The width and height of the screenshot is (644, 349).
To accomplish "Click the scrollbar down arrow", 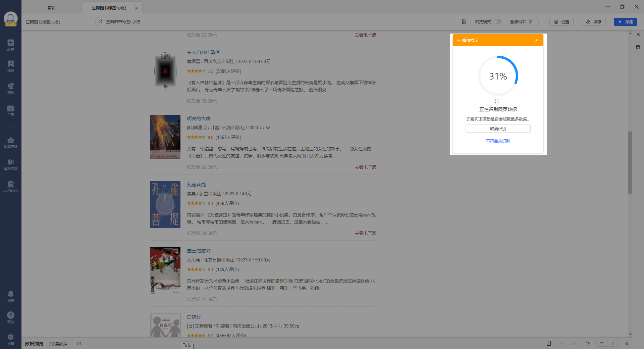I will [x=630, y=334].
